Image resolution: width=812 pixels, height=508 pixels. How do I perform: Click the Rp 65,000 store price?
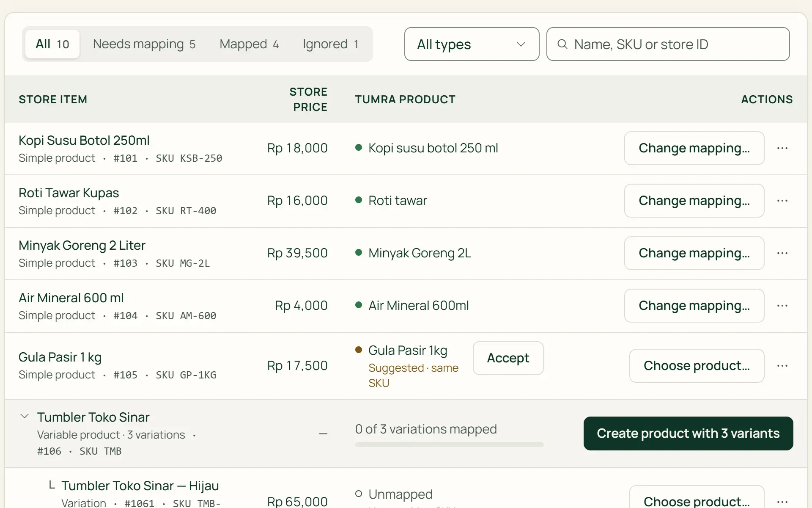tap(297, 502)
